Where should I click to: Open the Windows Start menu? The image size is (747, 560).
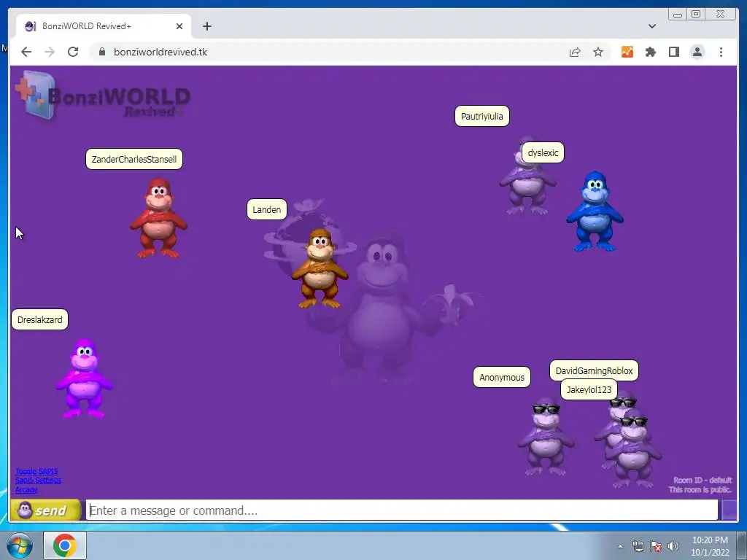pyautogui.click(x=20, y=545)
